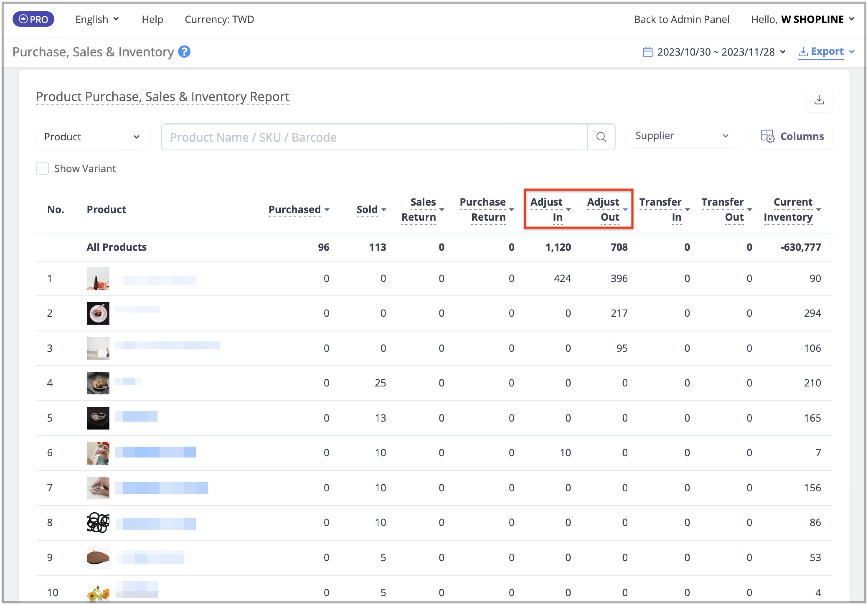Click product 4 dish thumbnail
868x605 pixels.
98,383
